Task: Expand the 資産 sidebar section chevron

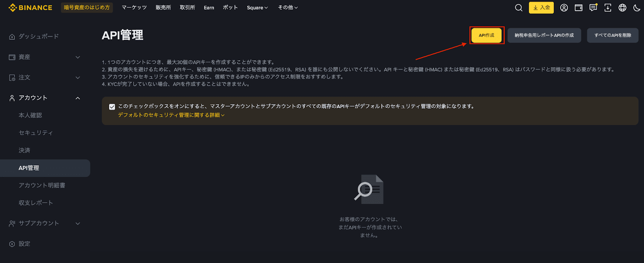Action: point(78,57)
